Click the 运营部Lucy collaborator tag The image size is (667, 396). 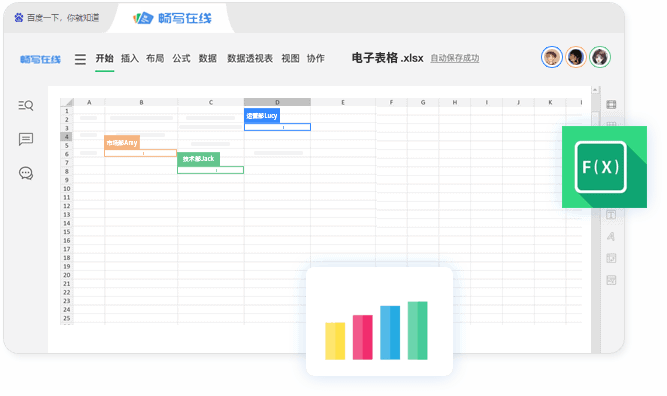(262, 116)
